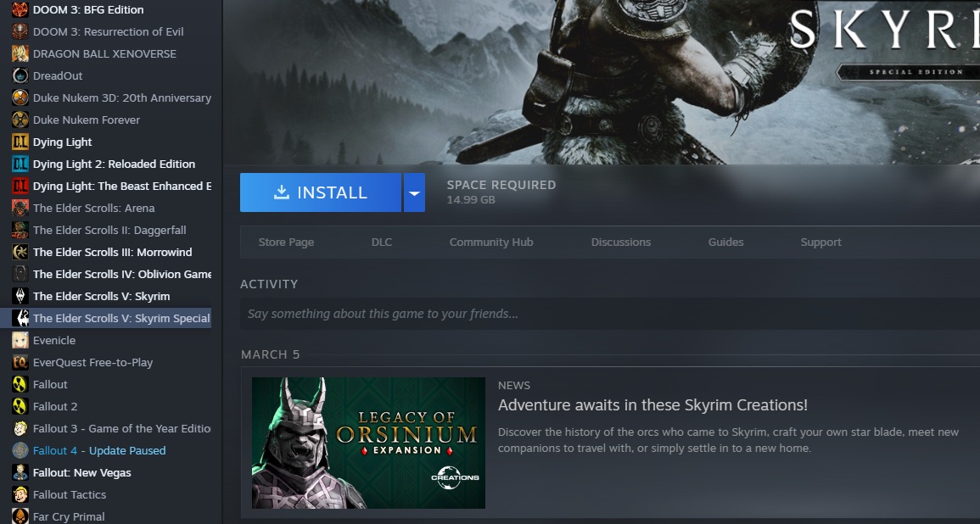Click the Fallout: New Vegas icon

tap(20, 472)
